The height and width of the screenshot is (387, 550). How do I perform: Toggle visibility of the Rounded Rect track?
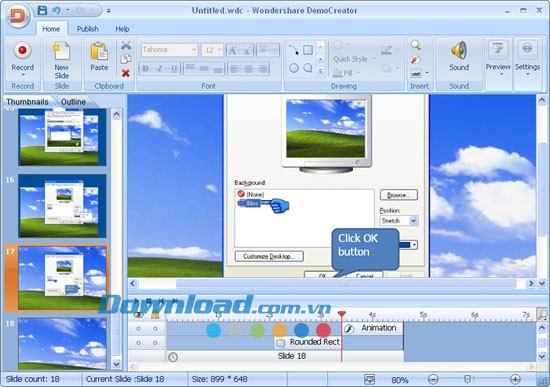coord(139,343)
